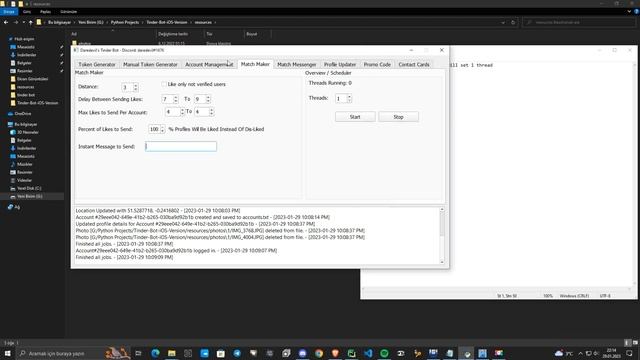640x360 pixels.
Task: Open Videolar in the sidebar
Action: tap(24, 180)
